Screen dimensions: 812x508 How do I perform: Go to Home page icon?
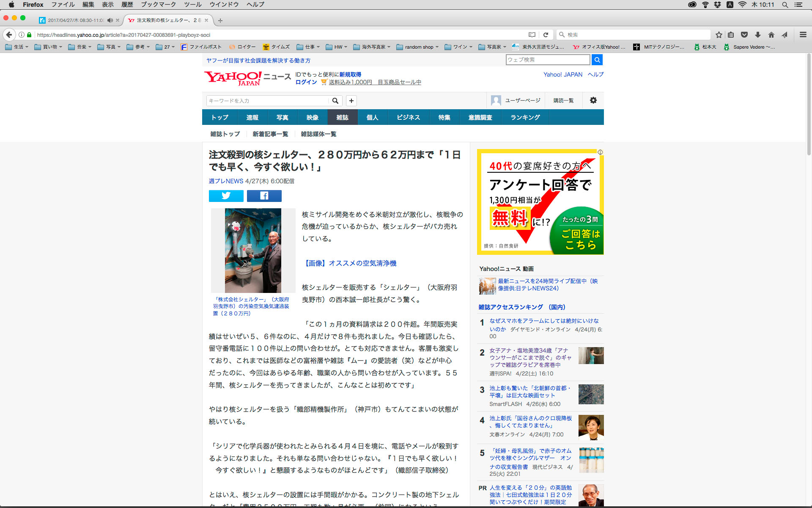coord(771,35)
